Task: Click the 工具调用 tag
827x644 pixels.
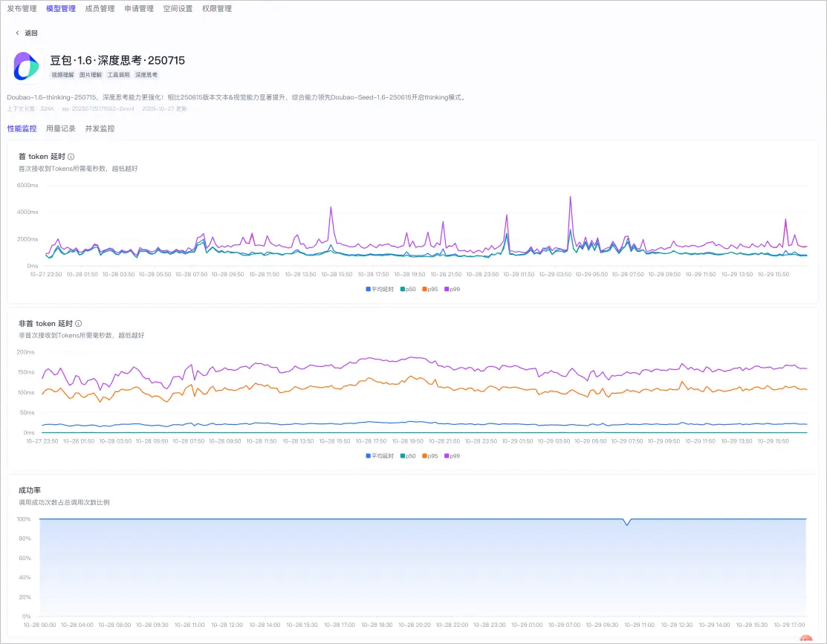Action: 119,75
